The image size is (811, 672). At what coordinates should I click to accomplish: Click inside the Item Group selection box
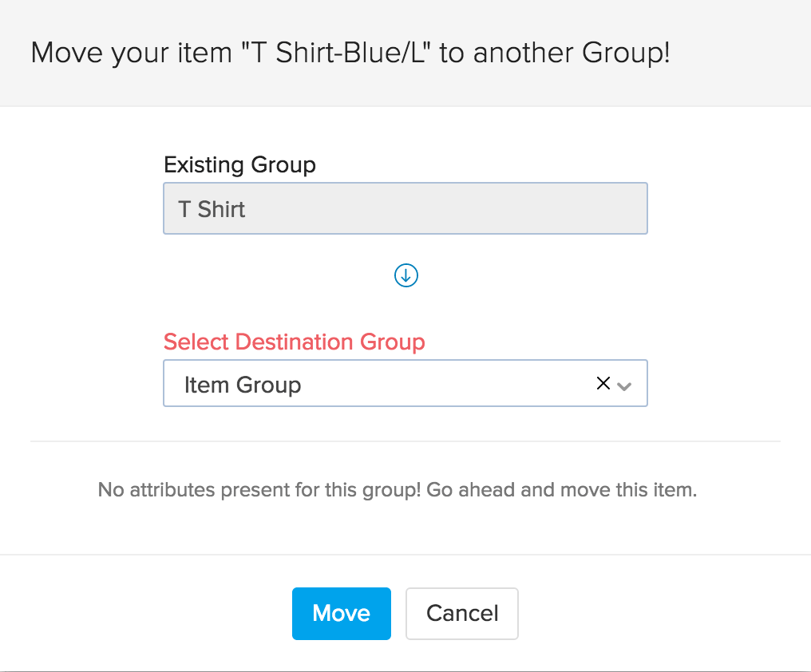coord(359,384)
